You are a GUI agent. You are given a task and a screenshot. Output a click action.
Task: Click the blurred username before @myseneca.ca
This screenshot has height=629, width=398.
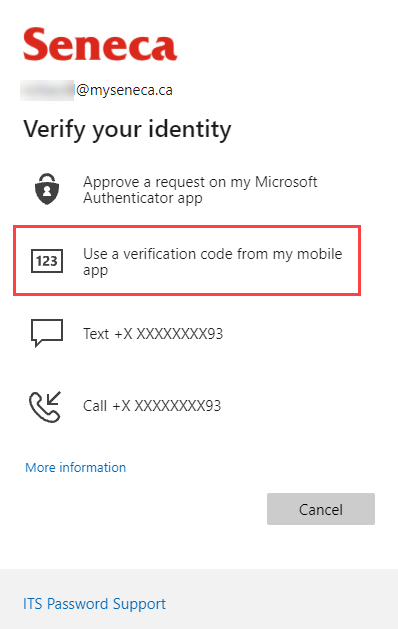click(x=47, y=90)
